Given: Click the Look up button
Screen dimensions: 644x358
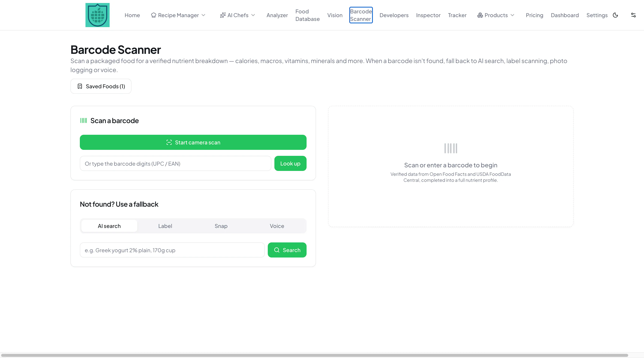Looking at the screenshot, I should coord(290,163).
